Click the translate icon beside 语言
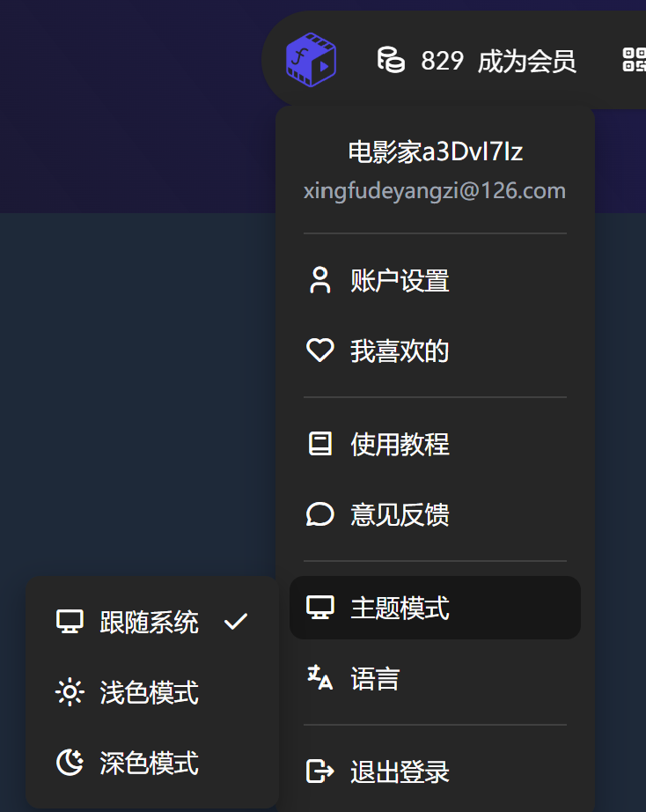This screenshot has width=646, height=812. click(x=319, y=678)
